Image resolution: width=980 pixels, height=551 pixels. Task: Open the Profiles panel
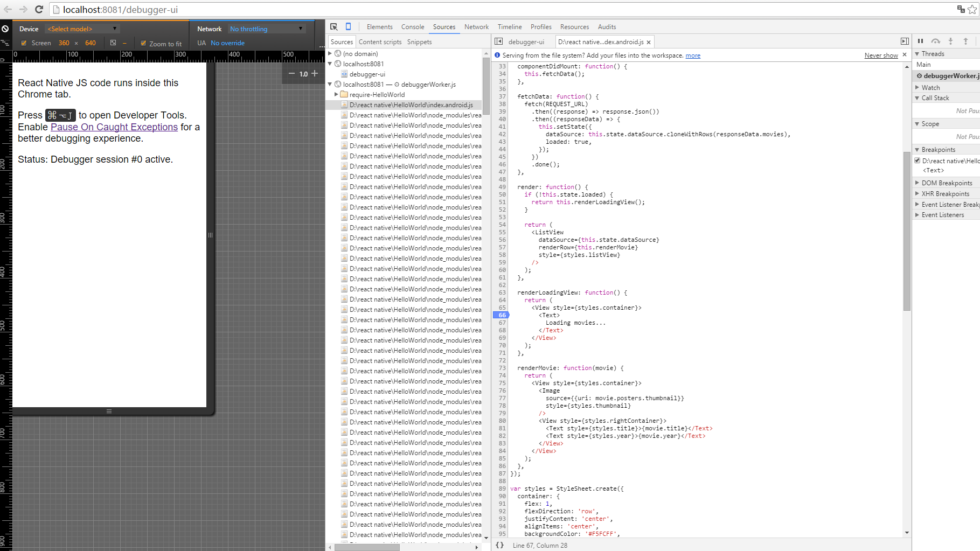click(541, 27)
